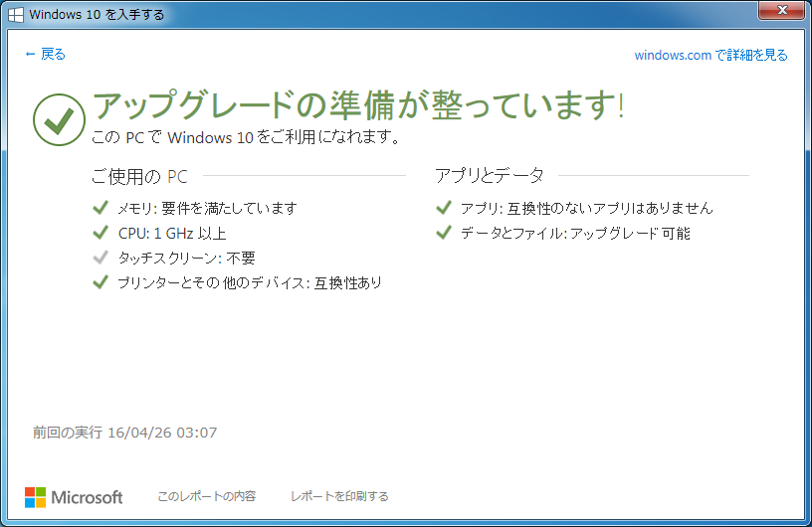The image size is (812, 527).
Task: Click subtitle この PC で Windows 10 をご利用になれます。
Action: click(x=246, y=137)
